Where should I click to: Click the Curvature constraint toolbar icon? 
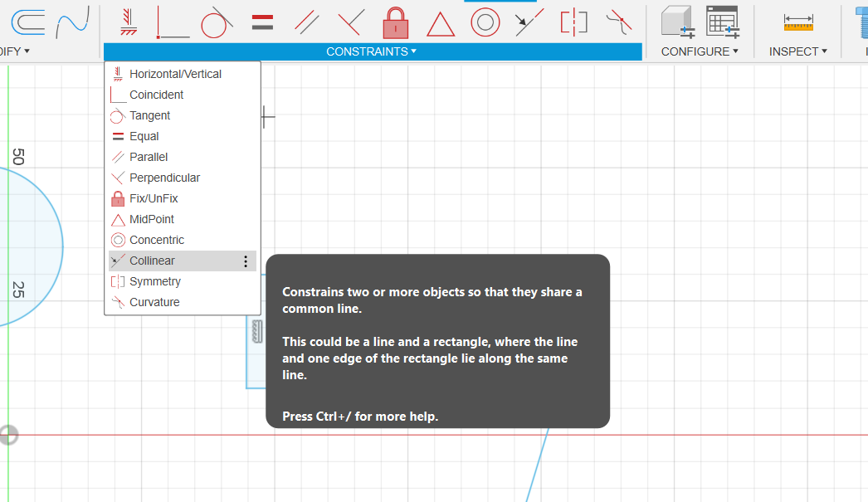[x=619, y=22]
